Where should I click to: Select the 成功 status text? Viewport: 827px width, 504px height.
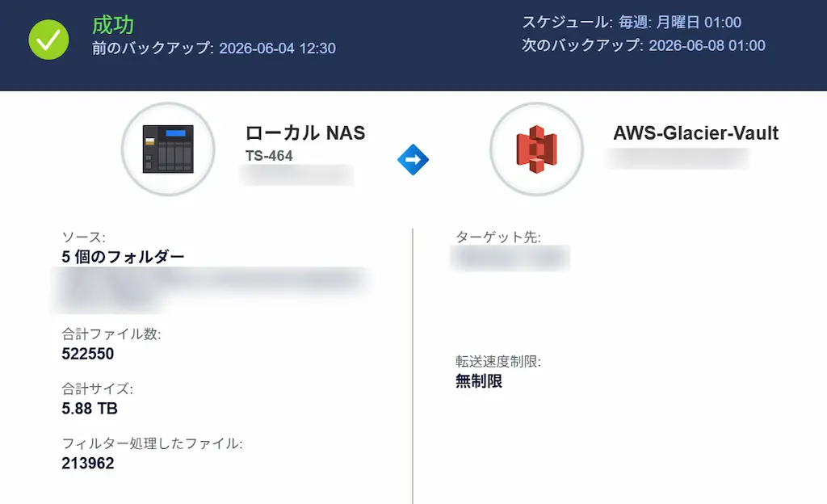point(113,25)
